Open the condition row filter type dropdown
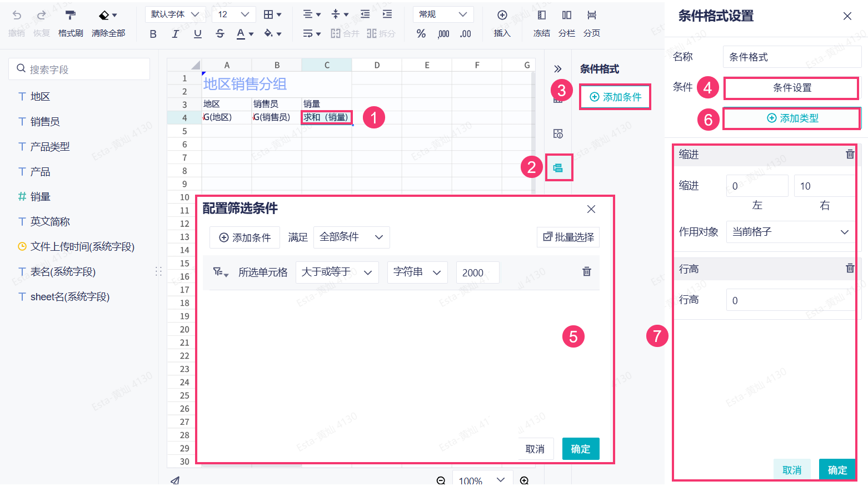 pyautogui.click(x=221, y=272)
